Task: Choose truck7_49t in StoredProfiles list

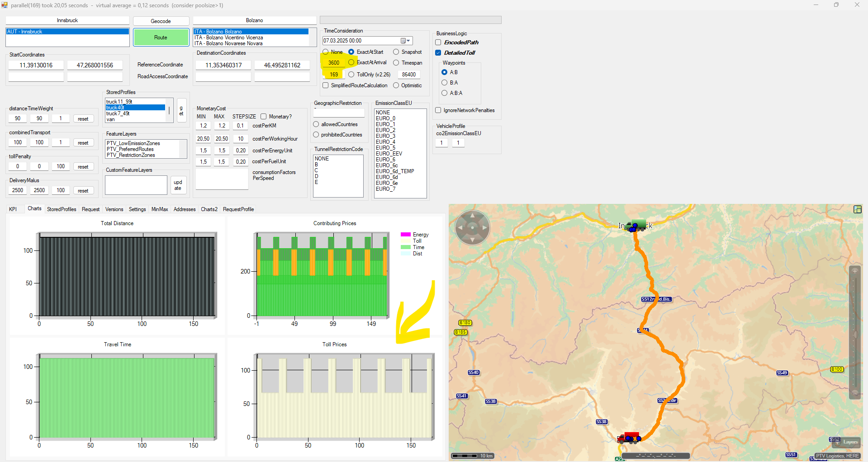Action: (118, 113)
